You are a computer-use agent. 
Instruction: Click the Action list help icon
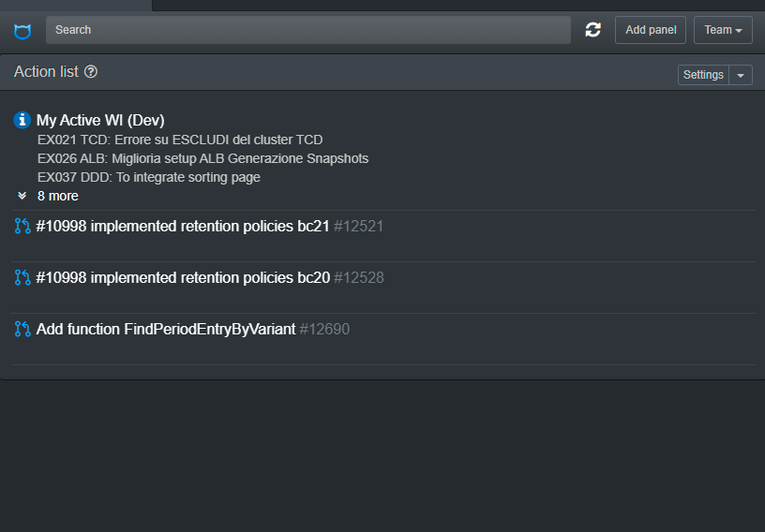pyautogui.click(x=91, y=72)
